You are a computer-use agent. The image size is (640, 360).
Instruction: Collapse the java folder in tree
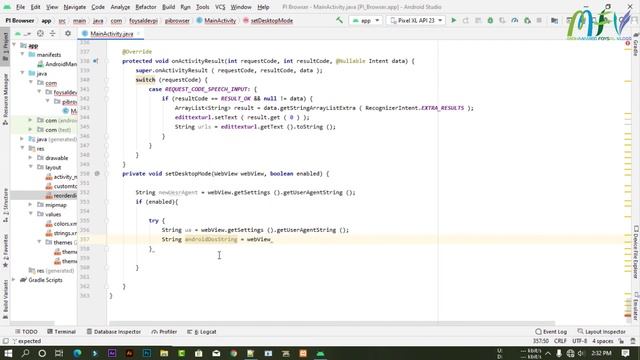(23, 73)
